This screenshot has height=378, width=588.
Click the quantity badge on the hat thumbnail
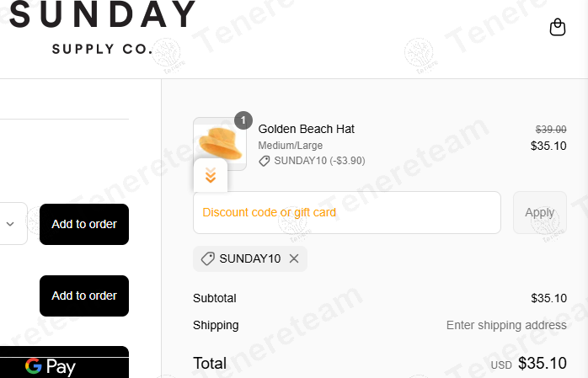(x=243, y=120)
